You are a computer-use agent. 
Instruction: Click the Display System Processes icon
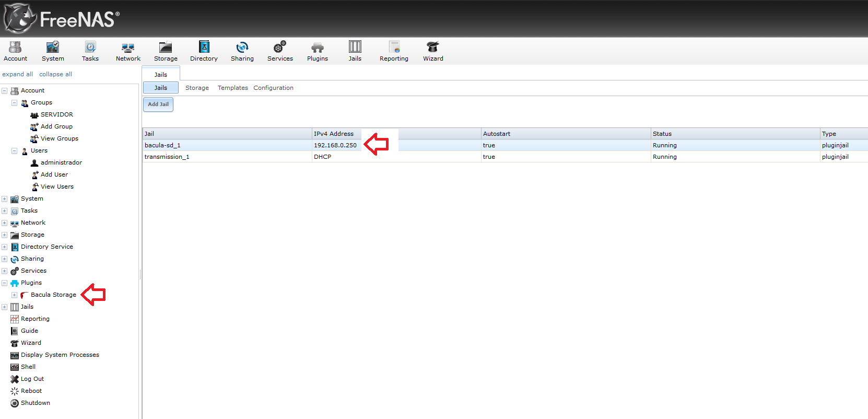tap(15, 355)
